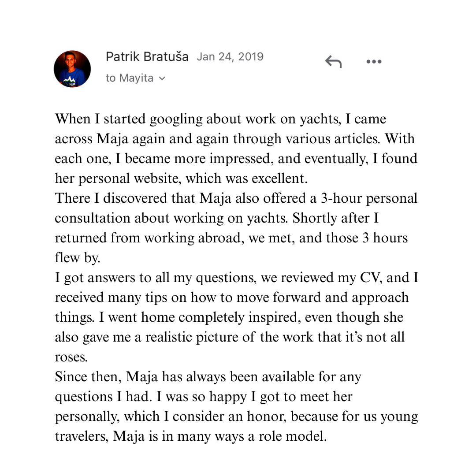The height and width of the screenshot is (476, 476).
Task: Click the sender name Patrik Bratuša
Action: click(147, 57)
